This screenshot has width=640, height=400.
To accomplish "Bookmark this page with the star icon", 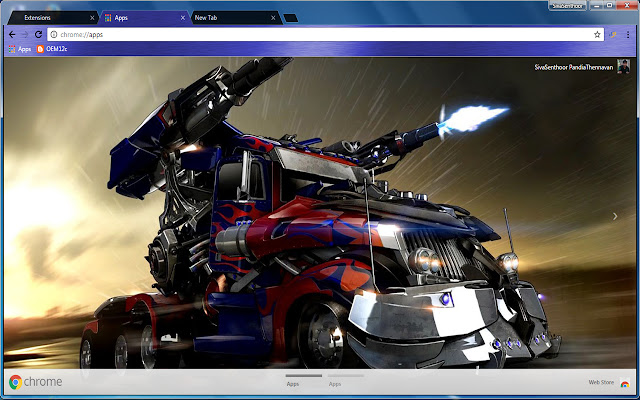I will (x=597, y=35).
